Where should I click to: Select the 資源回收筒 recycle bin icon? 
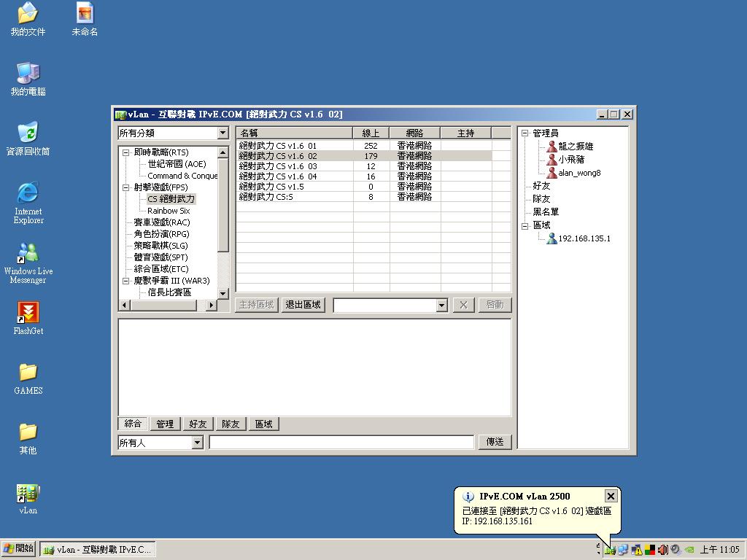(28, 132)
